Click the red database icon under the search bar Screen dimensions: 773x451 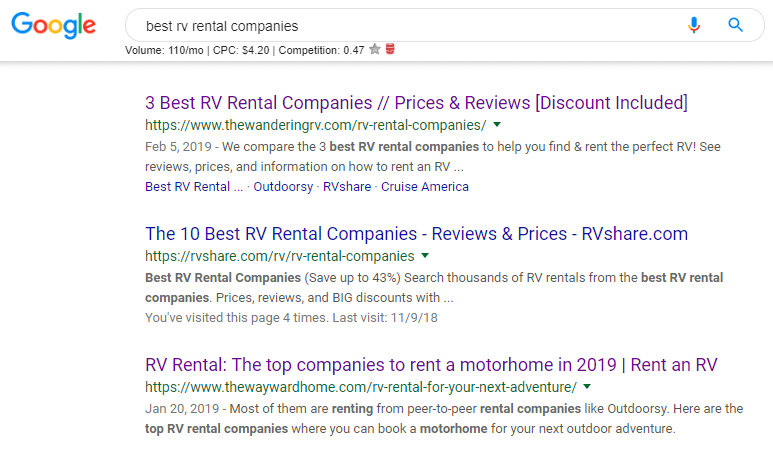(390, 49)
